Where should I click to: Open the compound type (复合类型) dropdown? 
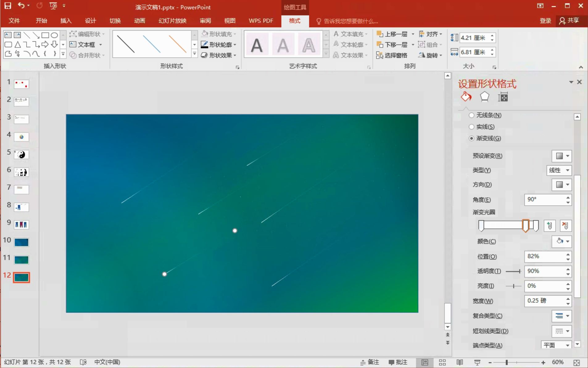pos(562,316)
